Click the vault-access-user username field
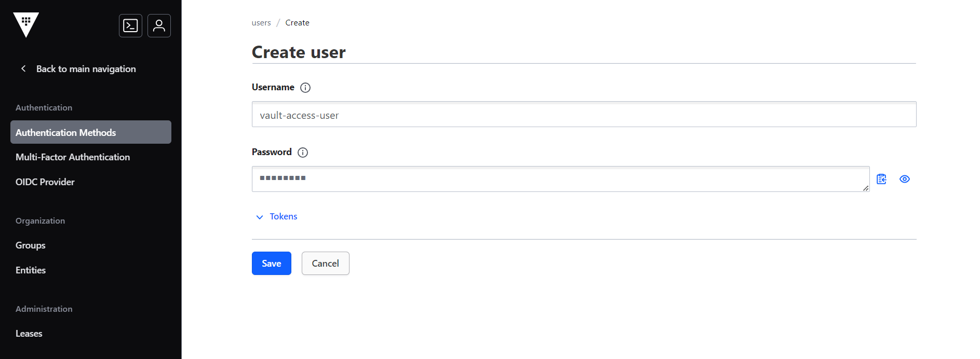This screenshot has height=359, width=980. pyautogui.click(x=584, y=114)
